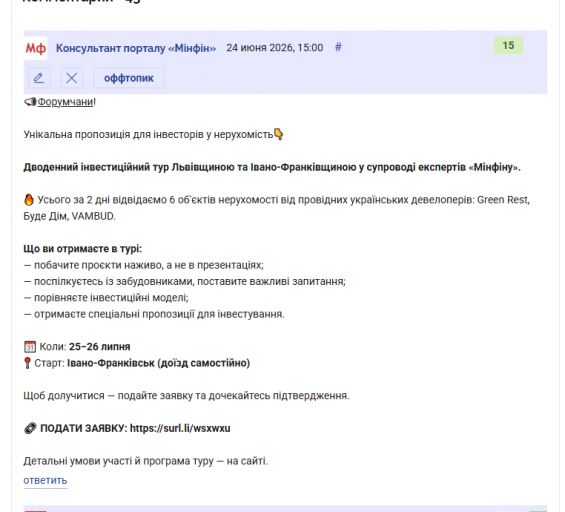
Task: Click the heading Що ви отримаєте в турі:
Action: [83, 249]
